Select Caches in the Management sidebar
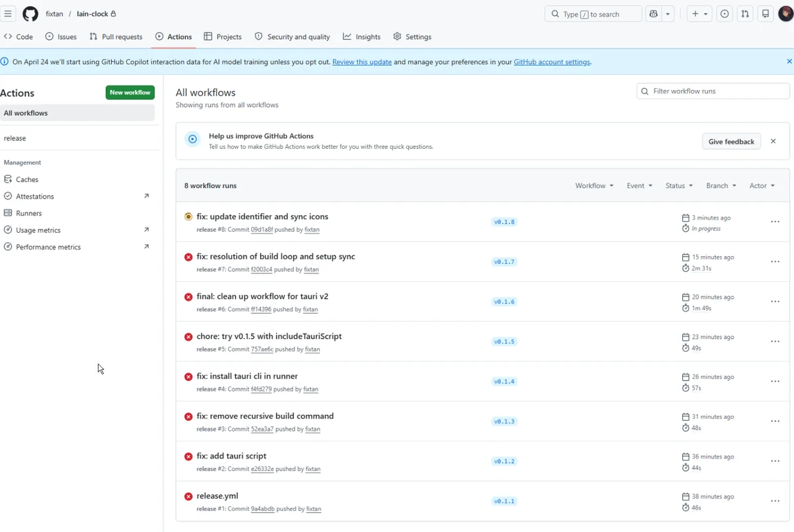794x532 pixels. pos(27,179)
